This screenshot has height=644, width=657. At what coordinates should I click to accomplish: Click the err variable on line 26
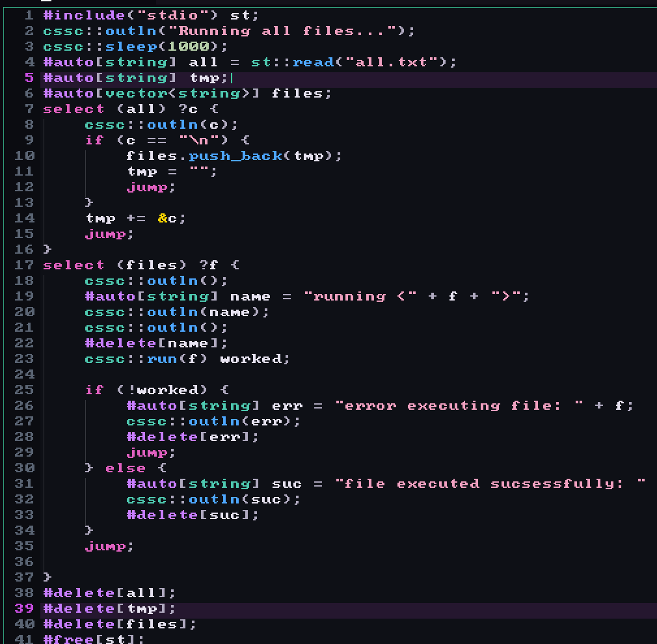(x=287, y=406)
